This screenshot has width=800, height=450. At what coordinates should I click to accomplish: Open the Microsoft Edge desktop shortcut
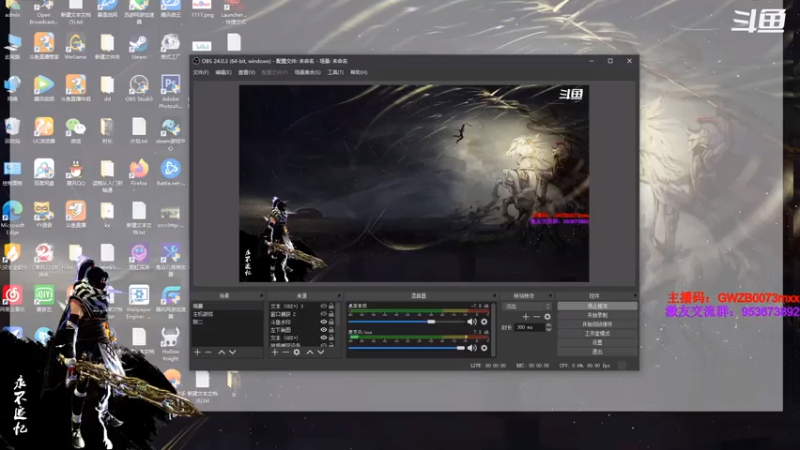(x=12, y=217)
